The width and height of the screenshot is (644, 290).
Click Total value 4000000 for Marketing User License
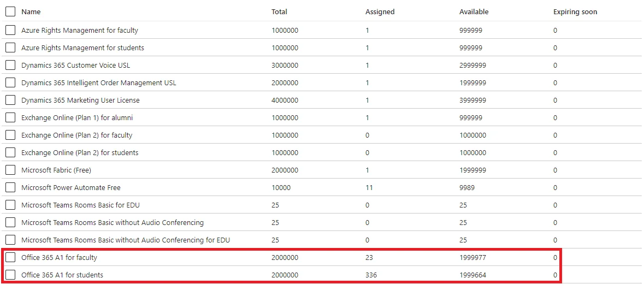(x=285, y=100)
